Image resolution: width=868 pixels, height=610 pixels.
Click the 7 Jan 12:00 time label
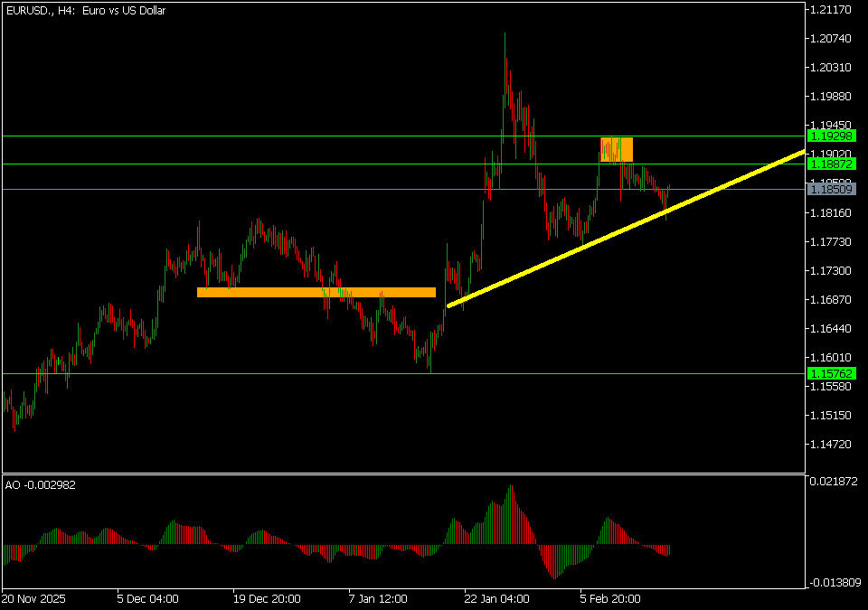click(x=380, y=598)
